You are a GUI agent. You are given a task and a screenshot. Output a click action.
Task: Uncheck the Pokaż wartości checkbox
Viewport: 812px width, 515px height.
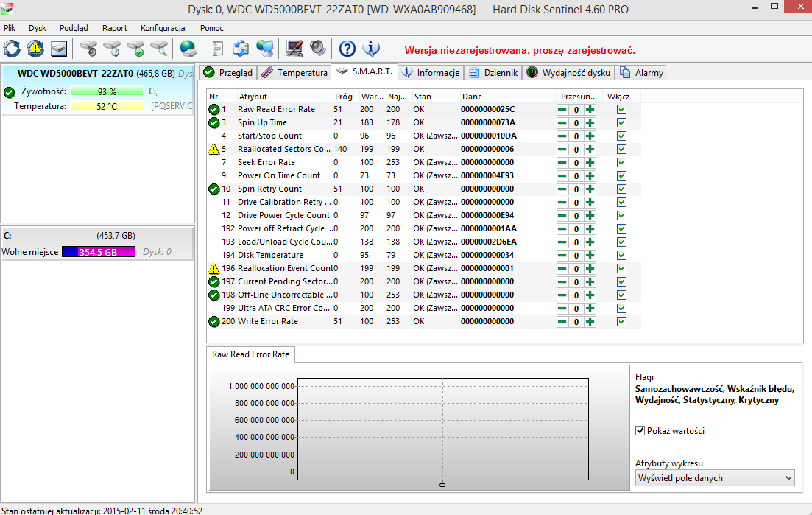(x=640, y=430)
